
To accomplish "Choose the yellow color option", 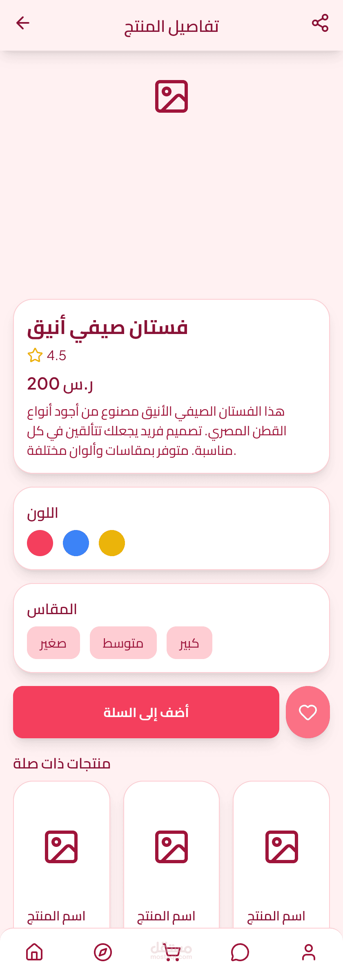I will (112, 543).
